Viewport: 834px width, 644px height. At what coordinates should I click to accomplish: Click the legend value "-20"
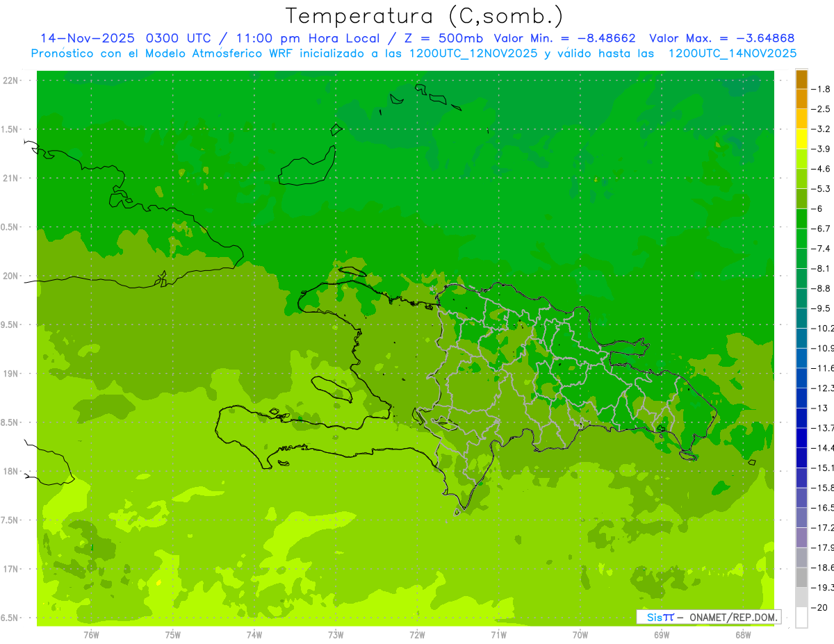820,607
